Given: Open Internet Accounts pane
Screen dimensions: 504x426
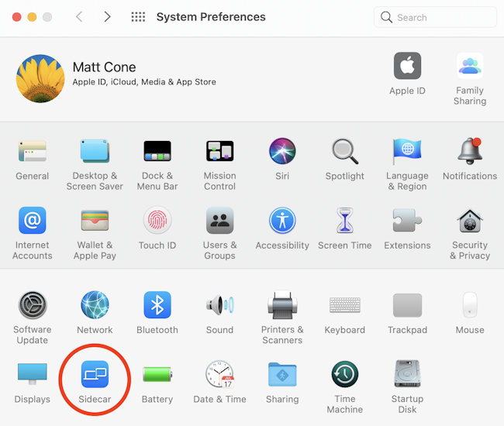Looking at the screenshot, I should pos(32,220).
